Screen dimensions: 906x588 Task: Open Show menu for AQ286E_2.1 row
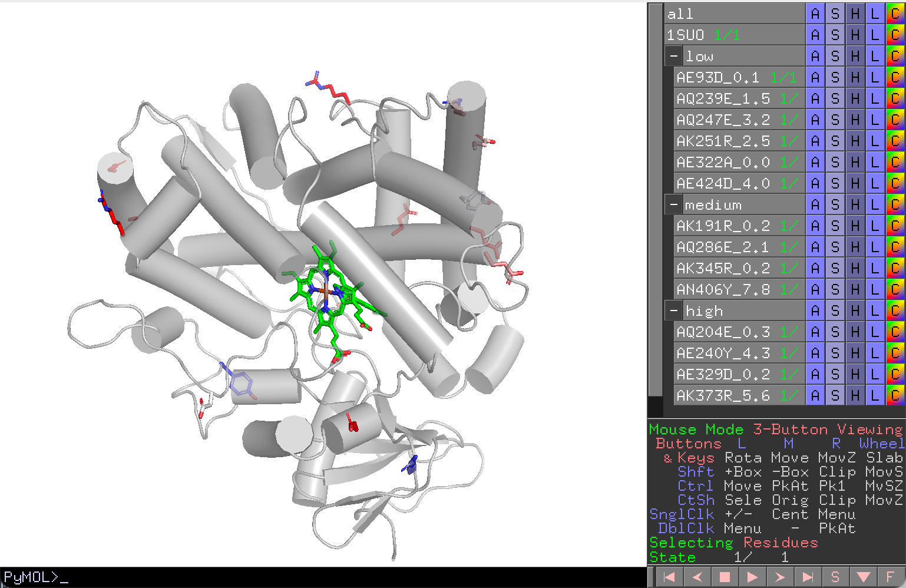835,247
